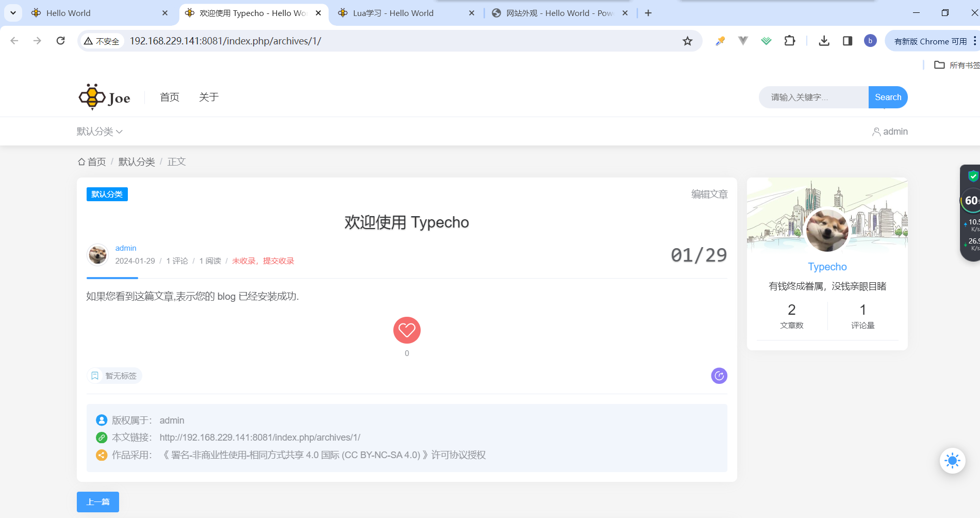Open the side panel icon

(847, 41)
